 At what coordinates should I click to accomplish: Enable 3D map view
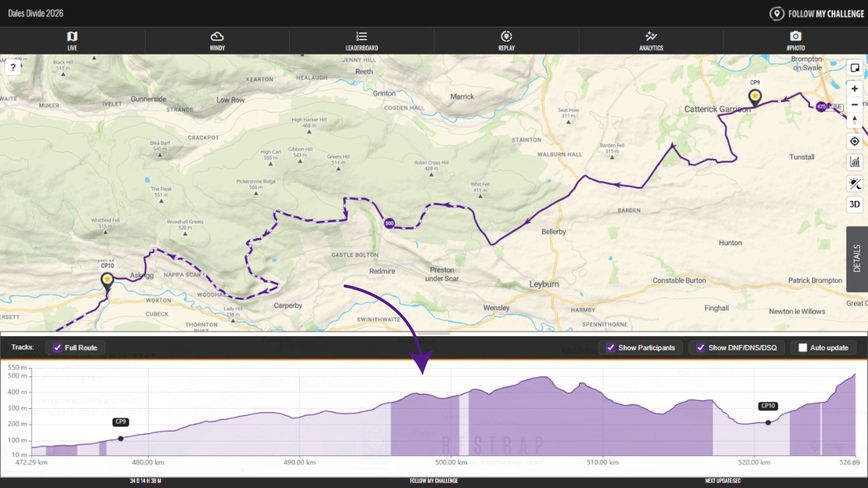pyautogui.click(x=854, y=204)
